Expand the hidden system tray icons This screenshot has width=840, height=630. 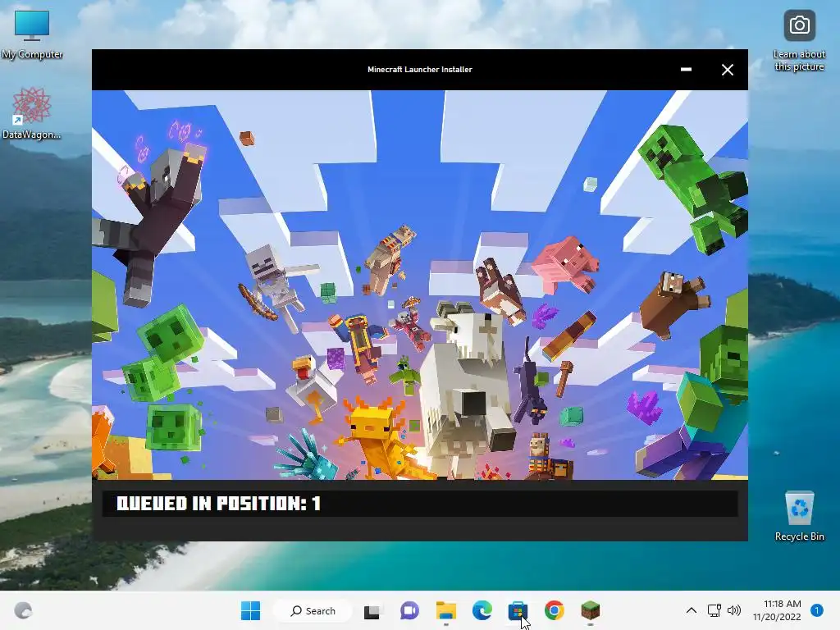(x=691, y=610)
